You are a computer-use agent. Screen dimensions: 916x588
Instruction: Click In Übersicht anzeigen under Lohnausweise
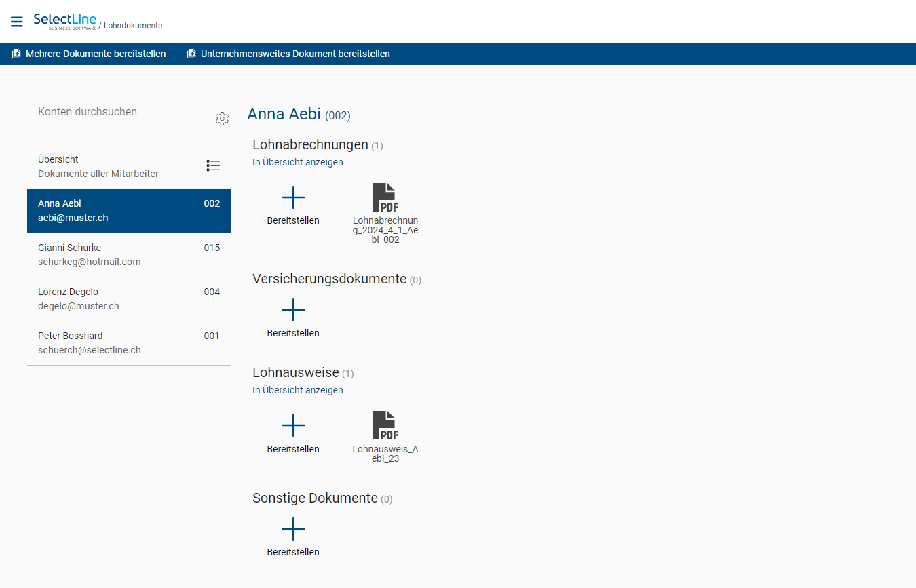(297, 390)
